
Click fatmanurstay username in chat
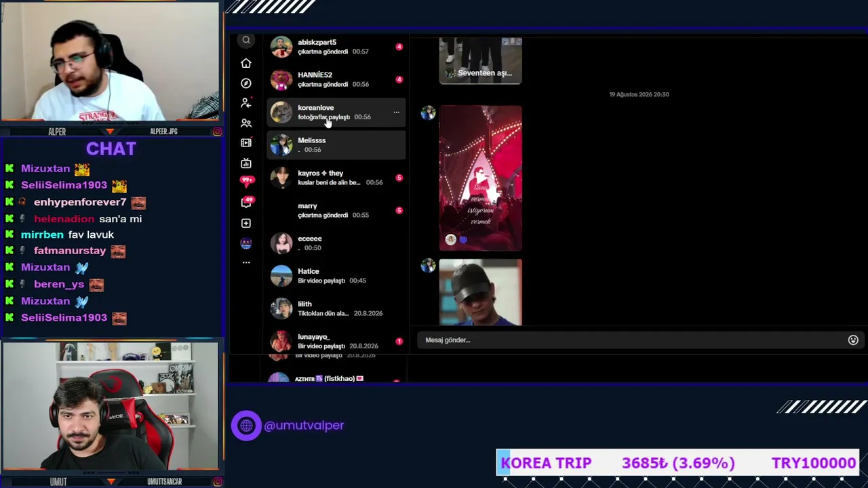click(x=70, y=251)
